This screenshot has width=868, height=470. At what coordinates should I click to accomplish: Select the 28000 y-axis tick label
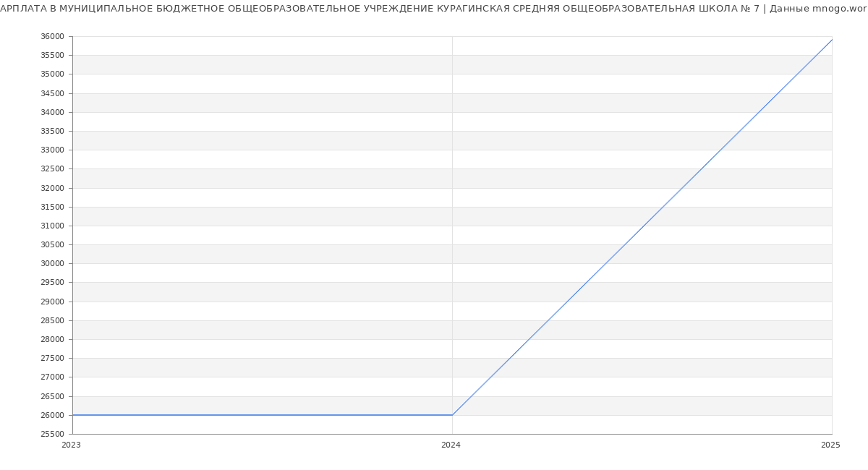(x=52, y=340)
